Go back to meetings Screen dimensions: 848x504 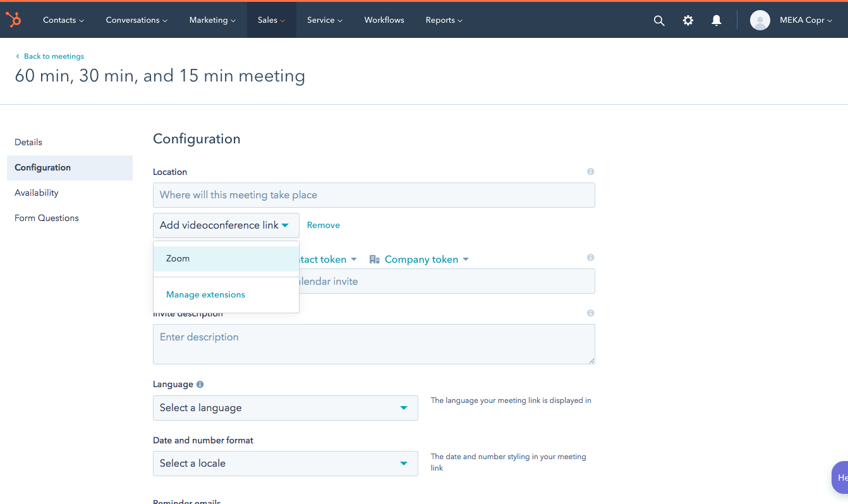click(x=53, y=56)
